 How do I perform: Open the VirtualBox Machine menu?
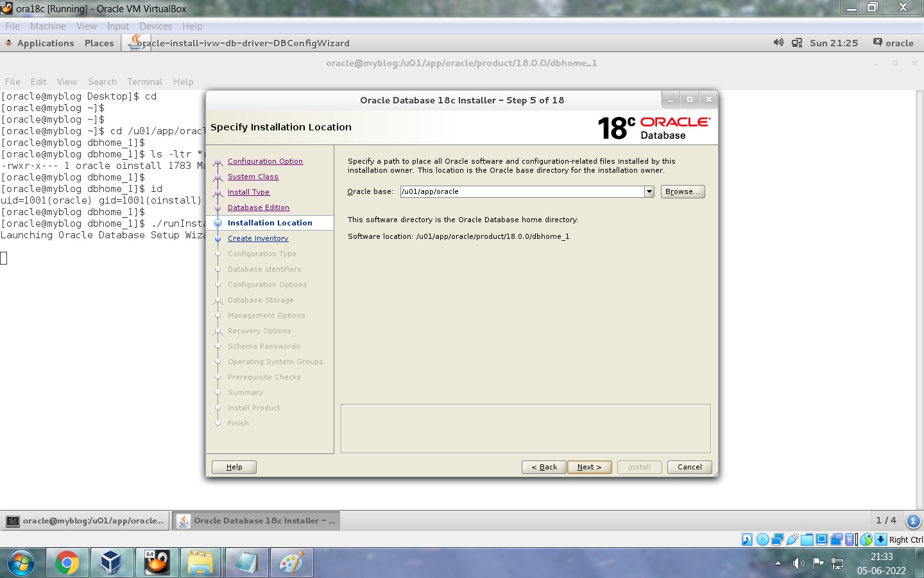click(48, 26)
